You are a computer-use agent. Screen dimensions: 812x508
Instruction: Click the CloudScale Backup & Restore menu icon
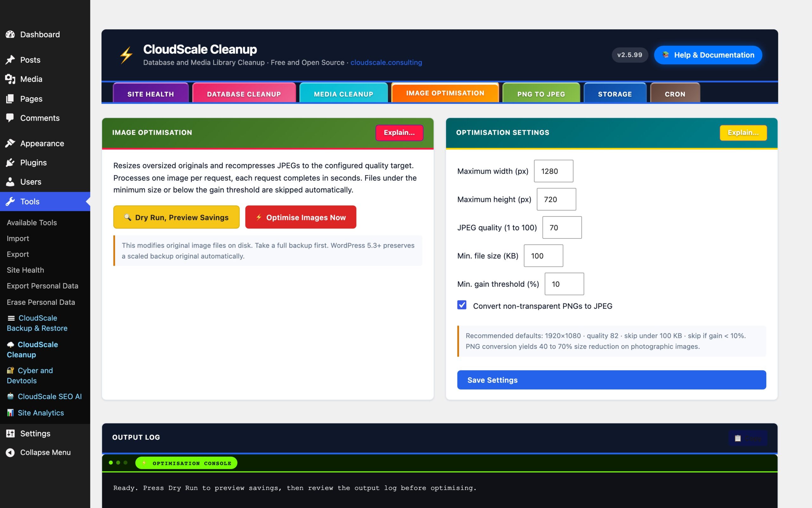(11, 318)
